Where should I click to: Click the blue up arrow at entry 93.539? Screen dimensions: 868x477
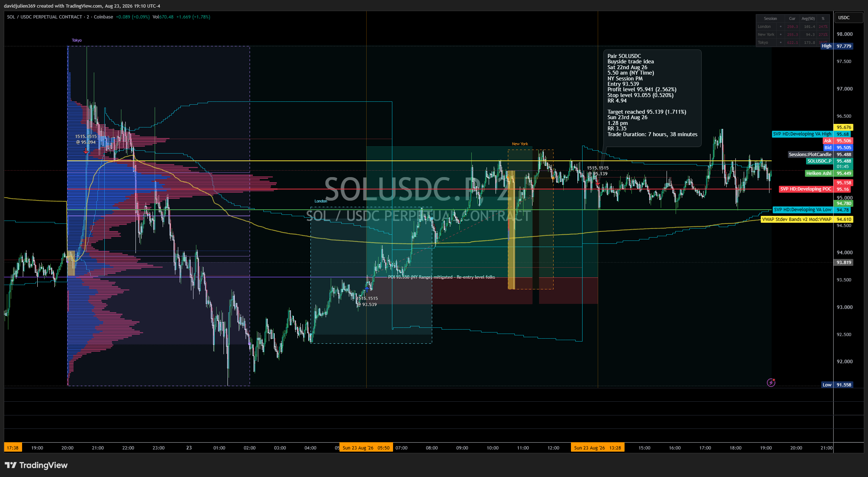point(367,289)
